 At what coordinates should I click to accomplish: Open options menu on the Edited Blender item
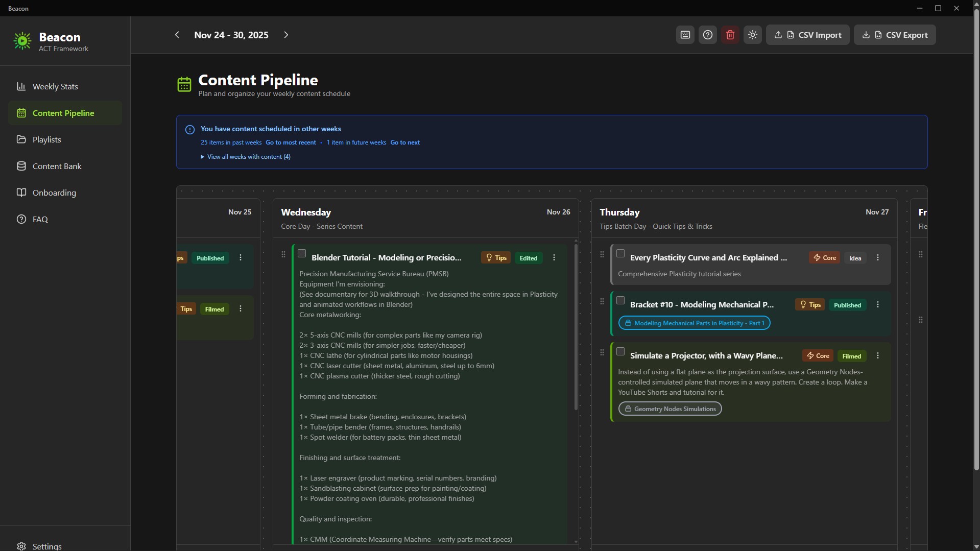[554, 258]
